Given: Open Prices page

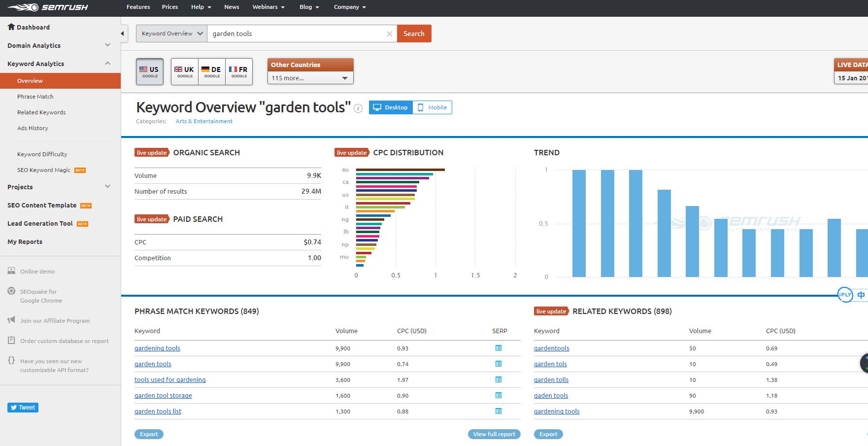Looking at the screenshot, I should coord(170,7).
